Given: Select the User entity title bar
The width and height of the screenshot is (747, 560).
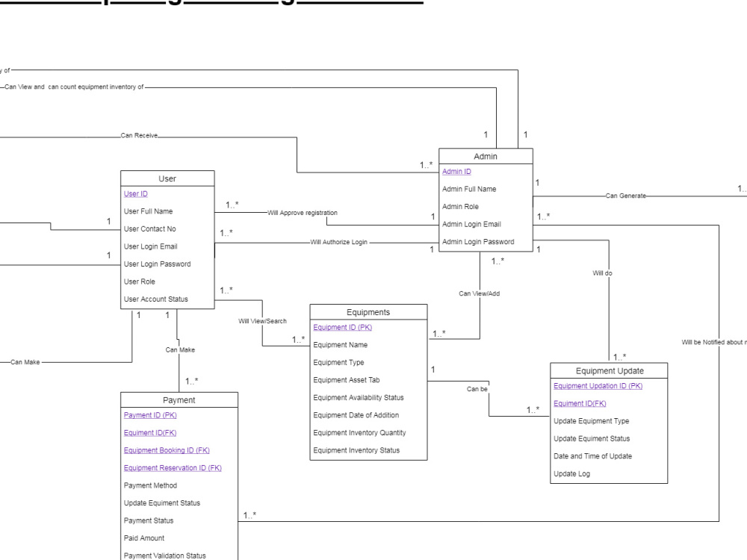Looking at the screenshot, I should tap(167, 178).
